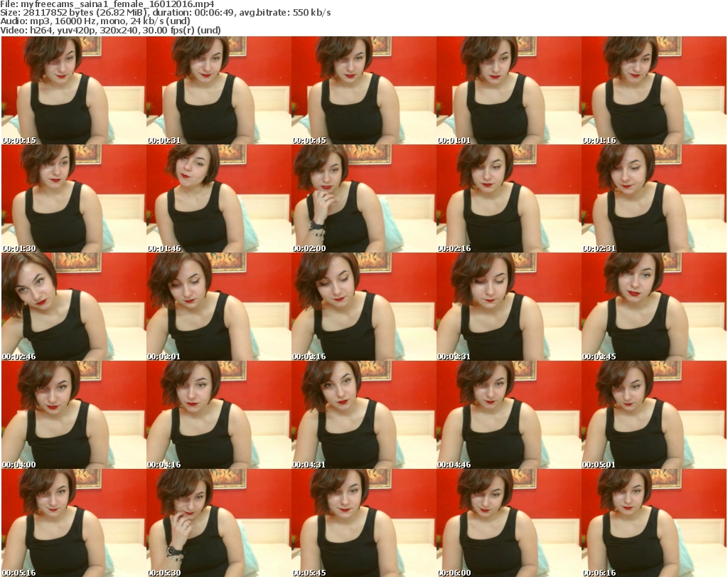
Task: Select the frame at 00:04:31
Action: [x=363, y=415]
